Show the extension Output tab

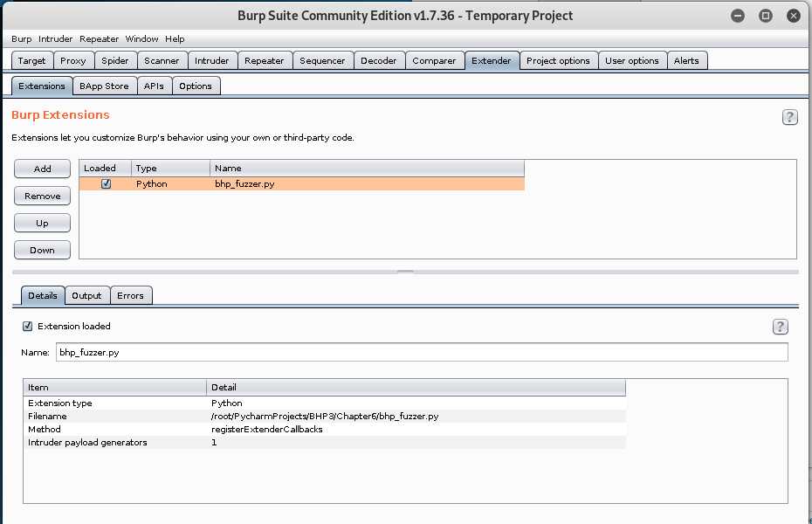(87, 296)
